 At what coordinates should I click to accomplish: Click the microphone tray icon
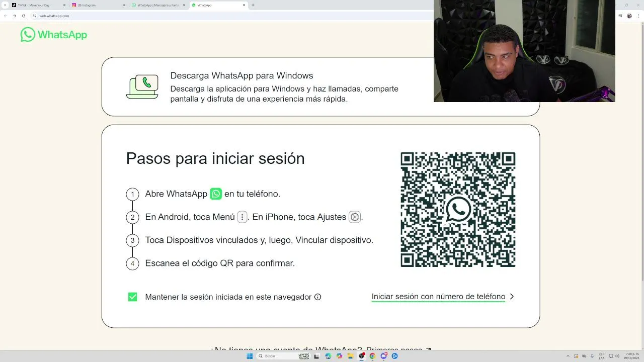[592, 356]
